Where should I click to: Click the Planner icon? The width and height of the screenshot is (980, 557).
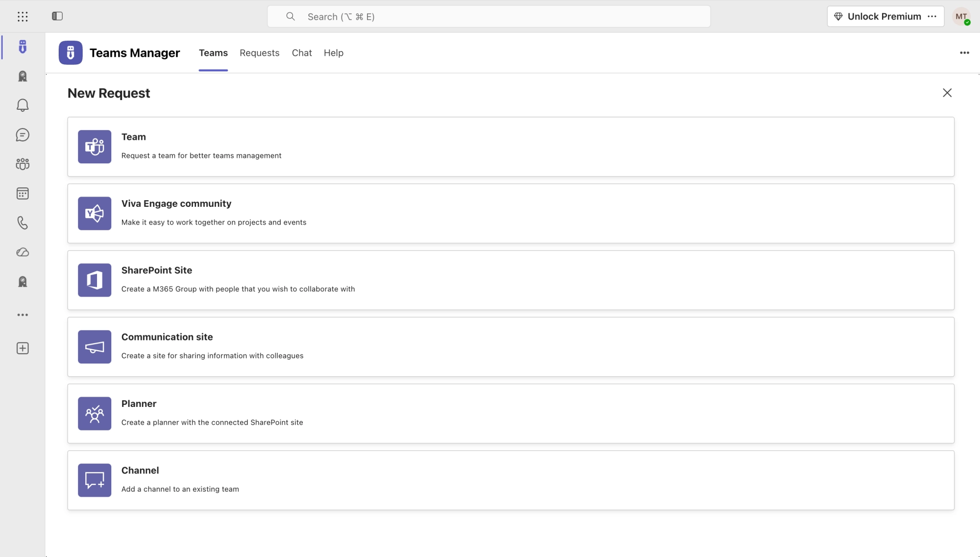[x=94, y=414]
